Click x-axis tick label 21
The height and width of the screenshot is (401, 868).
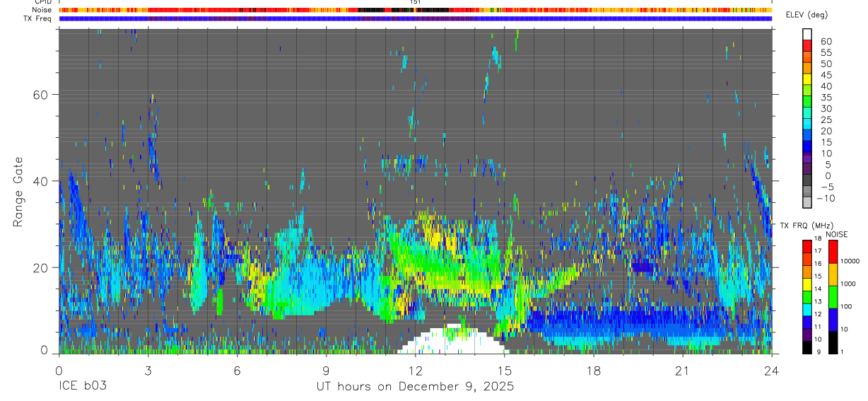[682, 370]
